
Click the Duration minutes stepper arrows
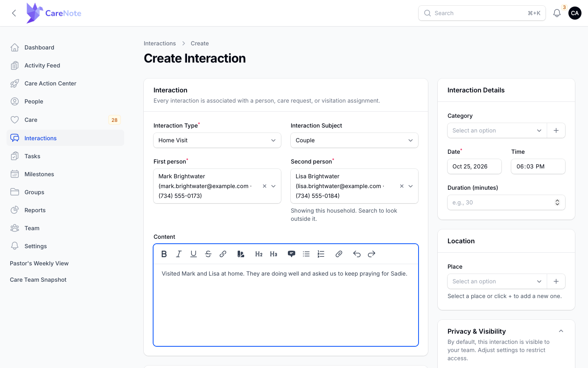click(x=557, y=202)
